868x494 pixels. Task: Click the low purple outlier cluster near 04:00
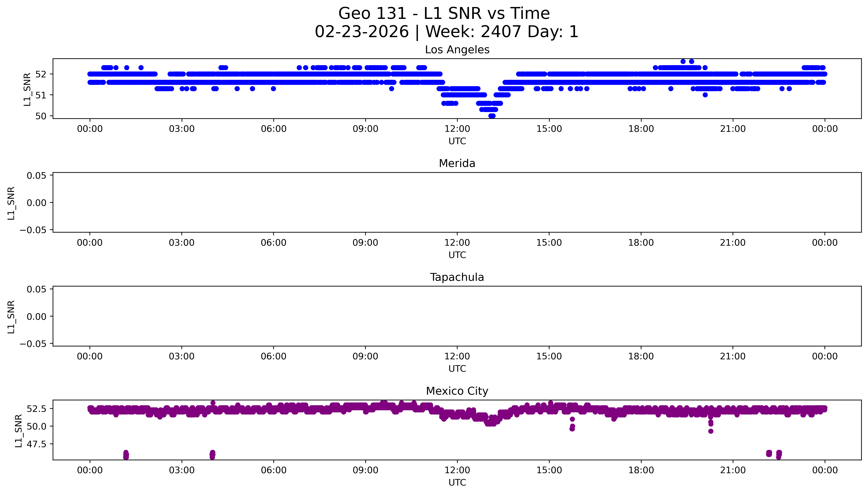click(x=213, y=455)
